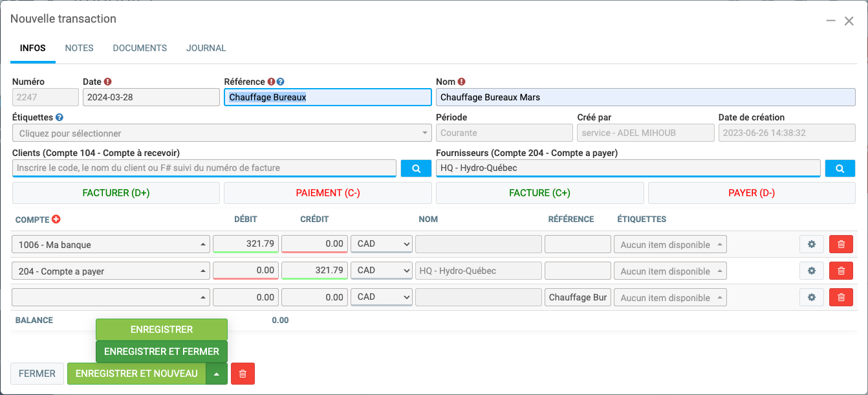Click the help icon next to Référence label
Screen dimensions: 868x395
tap(281, 82)
